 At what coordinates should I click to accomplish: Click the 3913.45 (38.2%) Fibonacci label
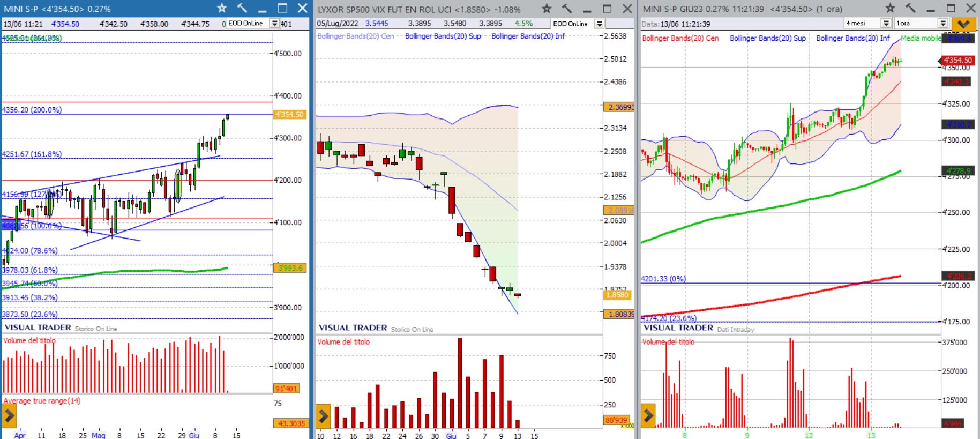point(29,297)
